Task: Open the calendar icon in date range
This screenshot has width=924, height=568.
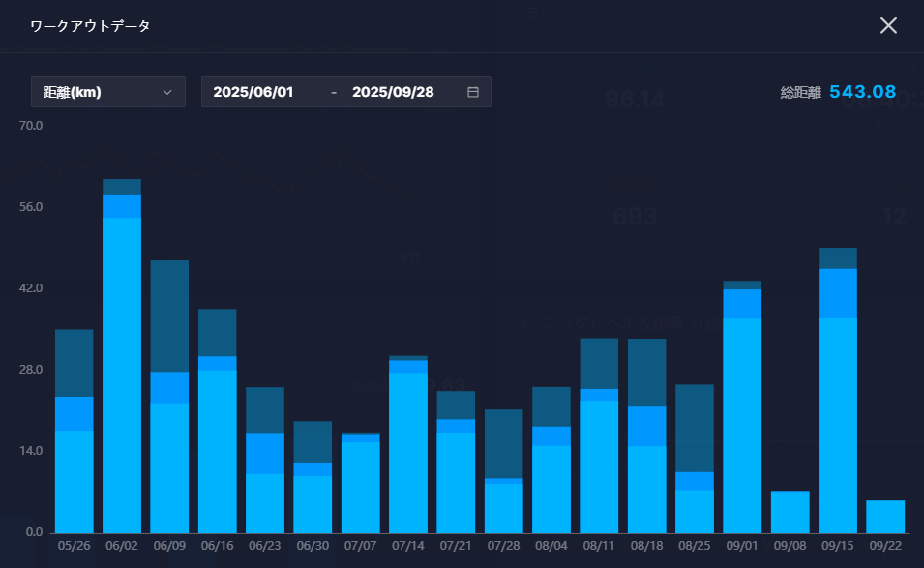Action: pos(473,92)
